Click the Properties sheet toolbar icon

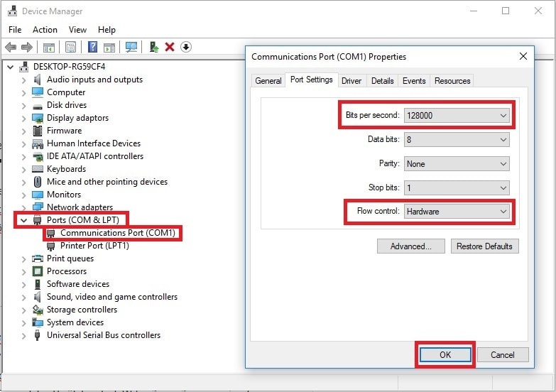coord(70,47)
